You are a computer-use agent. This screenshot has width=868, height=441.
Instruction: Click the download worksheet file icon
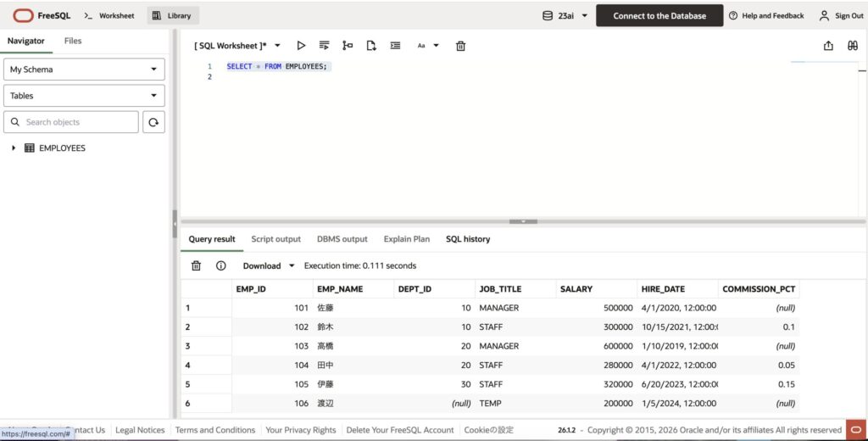(371, 46)
